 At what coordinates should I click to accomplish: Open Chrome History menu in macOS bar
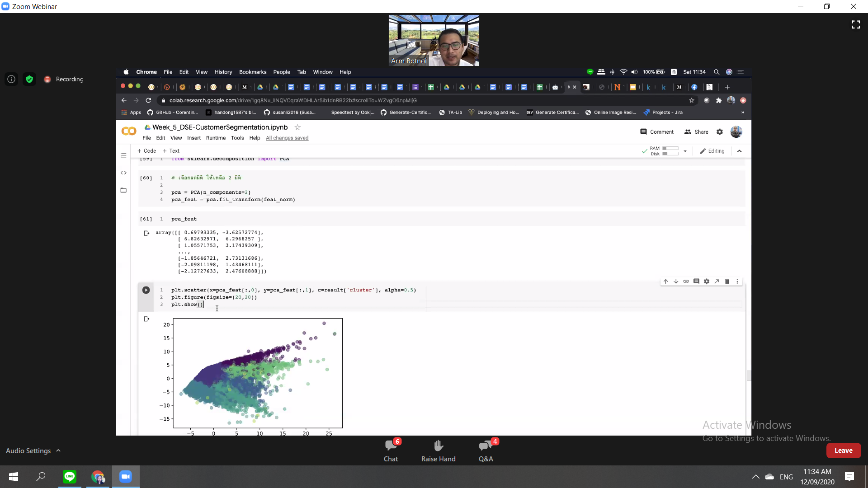223,72
